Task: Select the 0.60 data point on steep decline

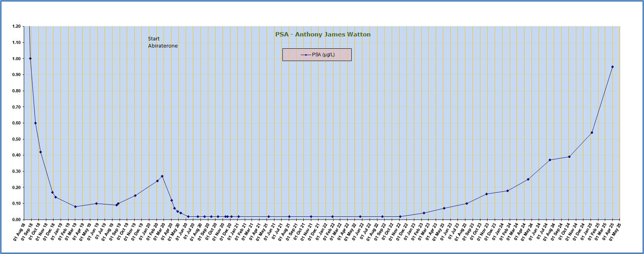Action: [x=35, y=123]
